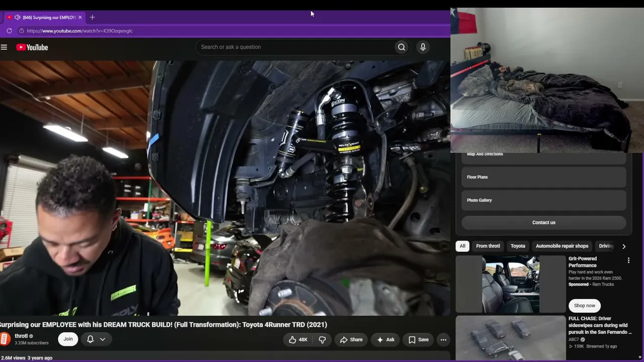The height and width of the screenshot is (362, 644).
Task: Close the YouTube browser tab
Action: point(80,17)
